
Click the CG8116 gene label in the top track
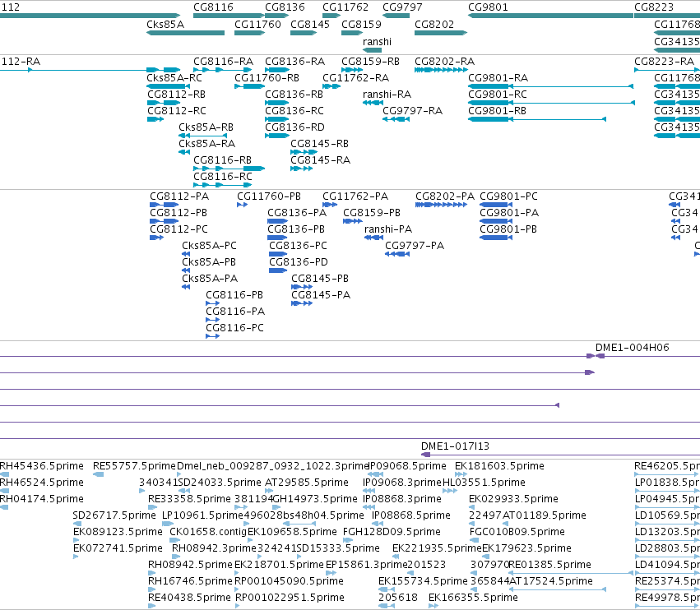tap(213, 7)
